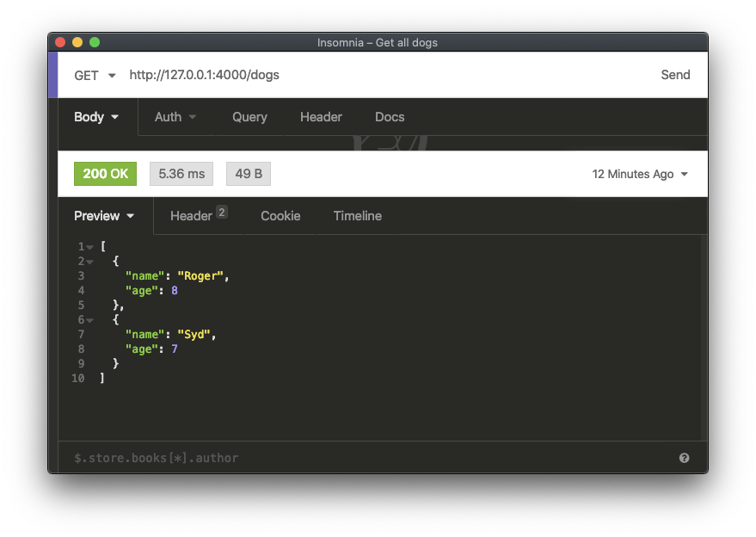Open the Body type dropdown
This screenshot has height=537, width=756.
pyautogui.click(x=96, y=117)
